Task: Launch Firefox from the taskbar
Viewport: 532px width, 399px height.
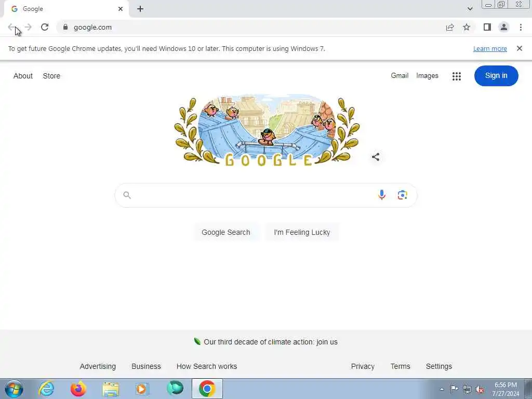Action: pyautogui.click(x=78, y=389)
